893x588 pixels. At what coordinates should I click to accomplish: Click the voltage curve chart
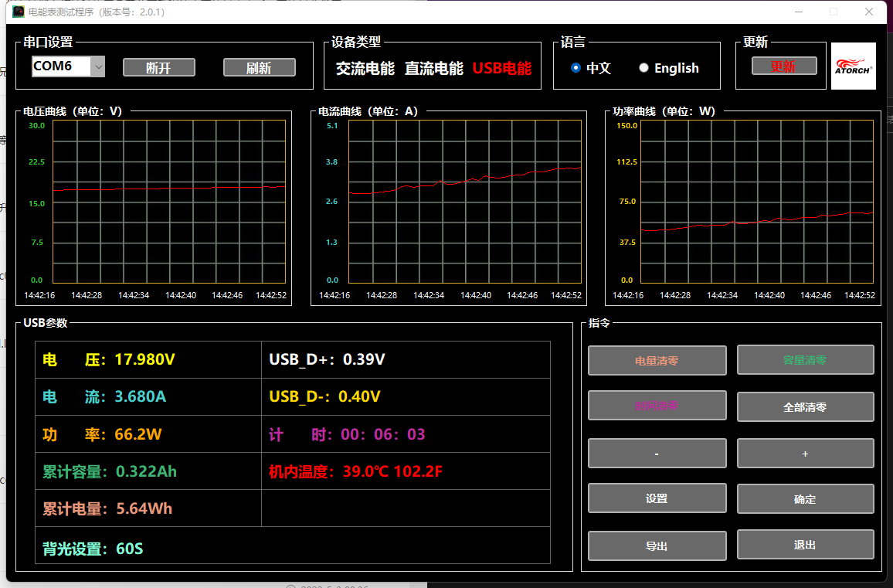pos(169,202)
